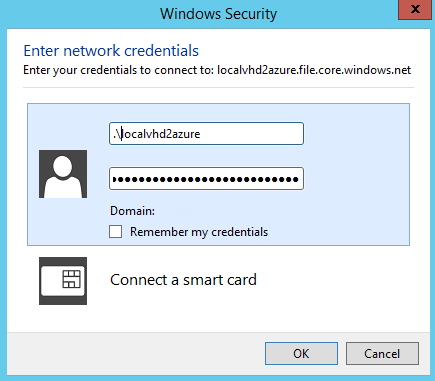435x381 pixels.
Task: Close the Windows Security dialog
Action: [x=415, y=9]
